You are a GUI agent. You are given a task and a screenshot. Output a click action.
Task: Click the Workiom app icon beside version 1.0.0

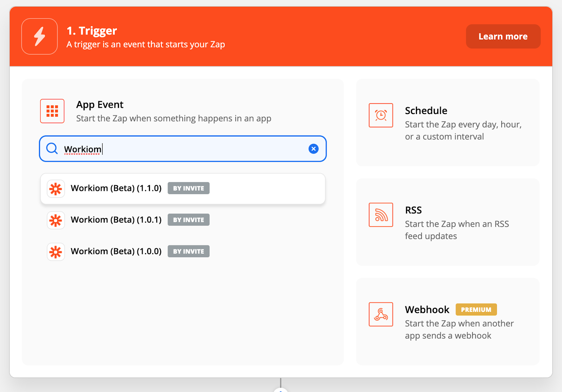(55, 251)
